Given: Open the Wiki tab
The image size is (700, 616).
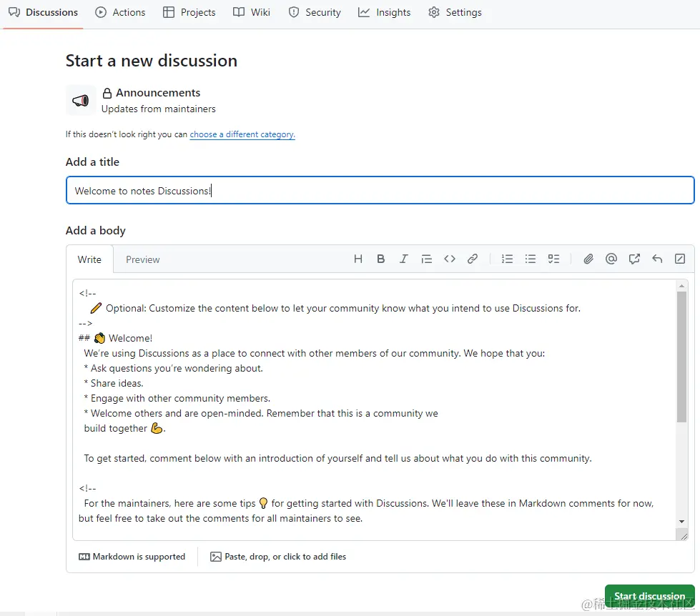Looking at the screenshot, I should (x=252, y=12).
